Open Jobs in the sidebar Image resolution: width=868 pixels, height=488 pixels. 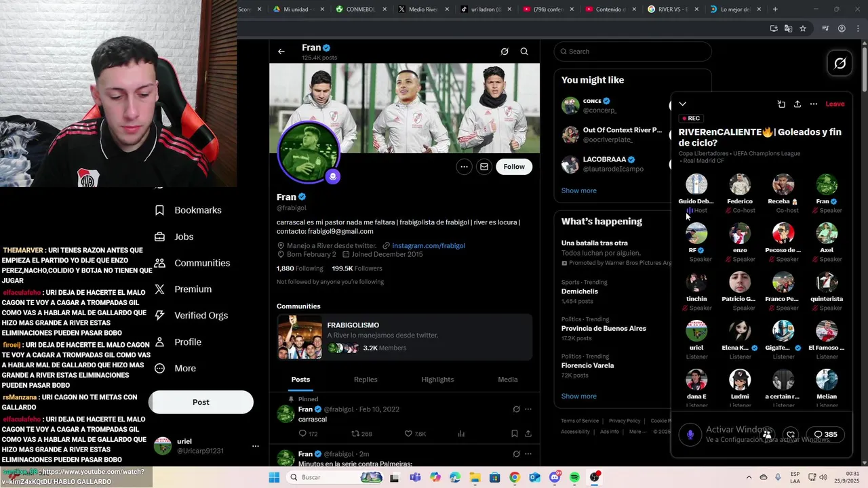pos(174,237)
